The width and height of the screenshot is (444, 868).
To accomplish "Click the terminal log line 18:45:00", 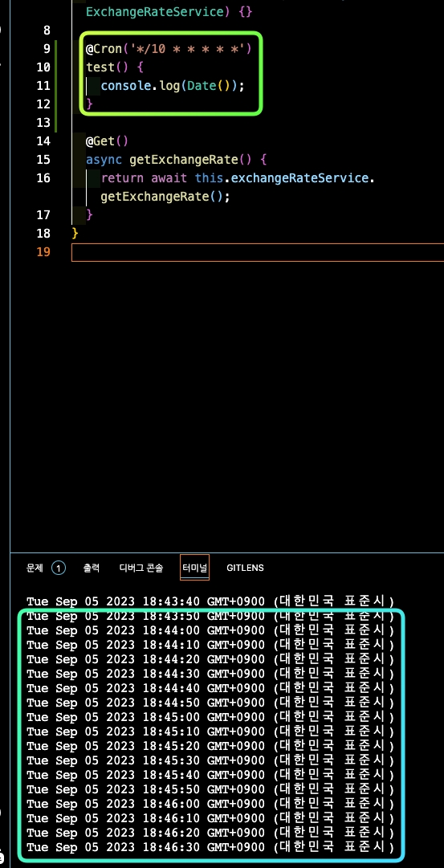I will tap(210, 717).
